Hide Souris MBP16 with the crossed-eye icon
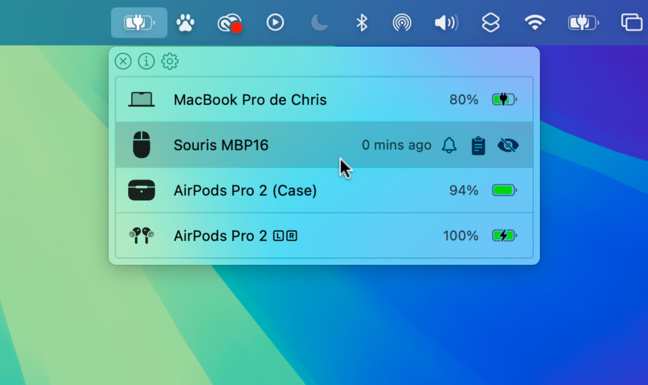The image size is (648, 385). [x=508, y=145]
